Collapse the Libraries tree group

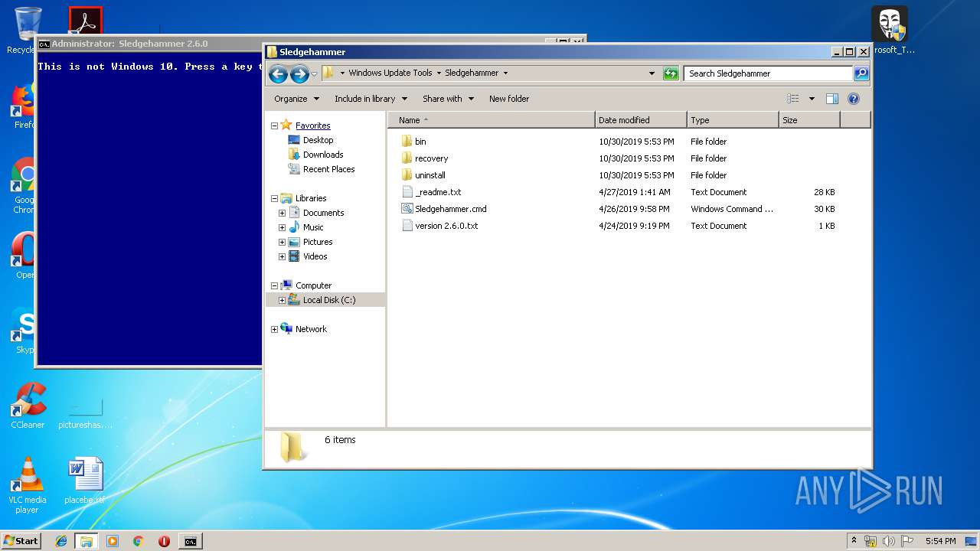[274, 198]
